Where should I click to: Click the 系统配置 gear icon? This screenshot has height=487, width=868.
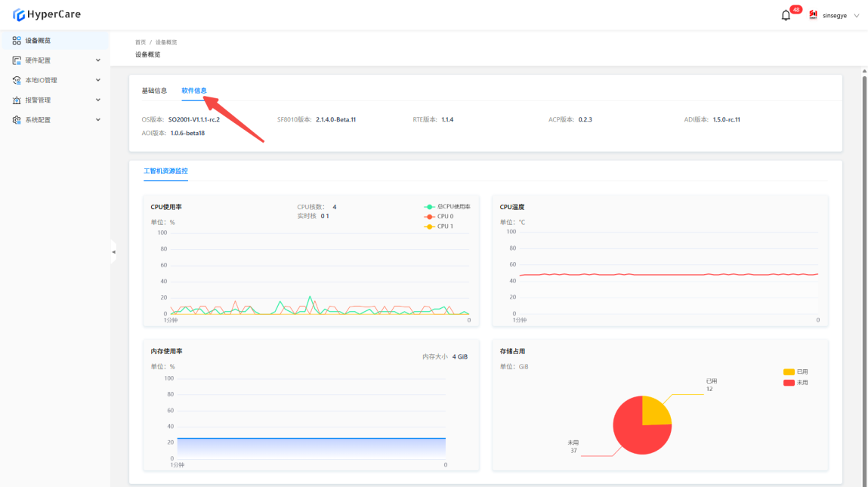17,120
